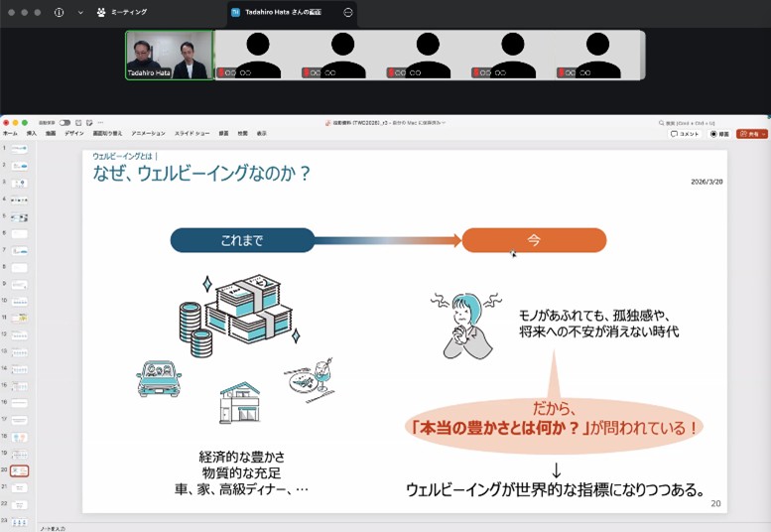Viewport: 771px width, 532px height.
Task: Open the 挿入 ribbon tab
Action: click(x=32, y=133)
